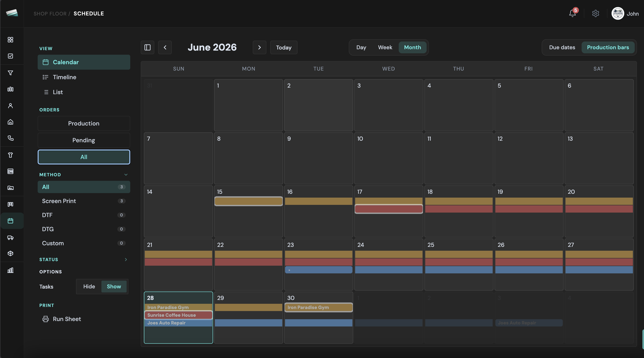The image size is (644, 358).
Task: Select Custom method filter
Action: pos(84,243)
